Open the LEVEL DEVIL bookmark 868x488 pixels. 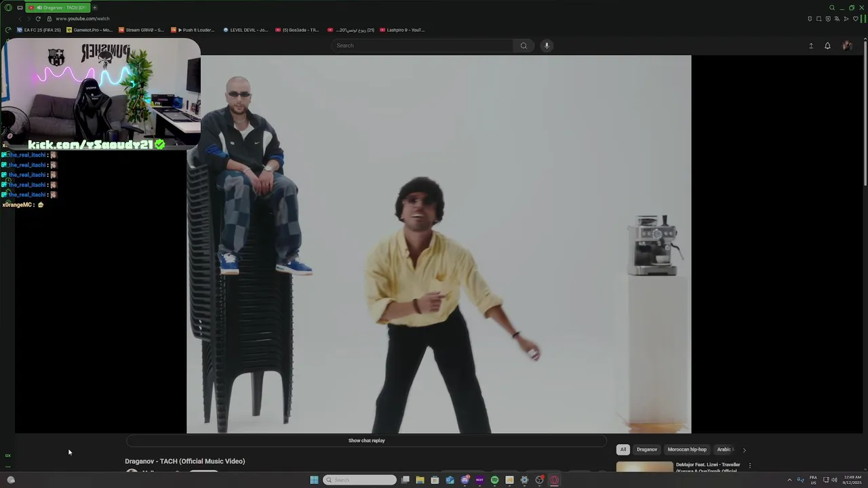click(x=245, y=30)
